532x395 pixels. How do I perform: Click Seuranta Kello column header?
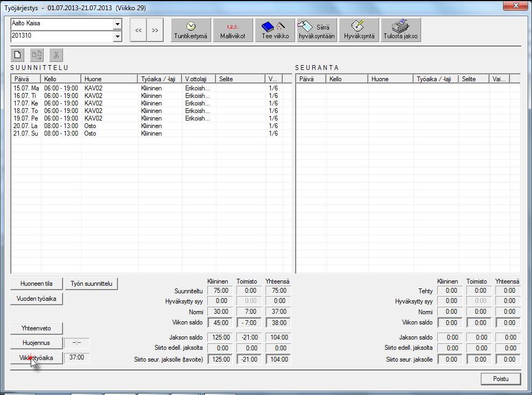click(x=347, y=79)
